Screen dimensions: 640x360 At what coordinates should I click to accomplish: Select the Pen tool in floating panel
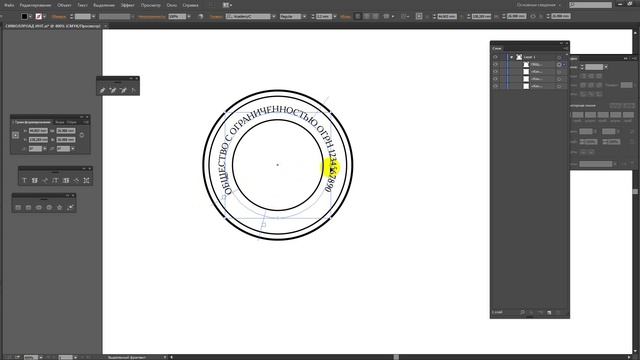tap(102, 90)
